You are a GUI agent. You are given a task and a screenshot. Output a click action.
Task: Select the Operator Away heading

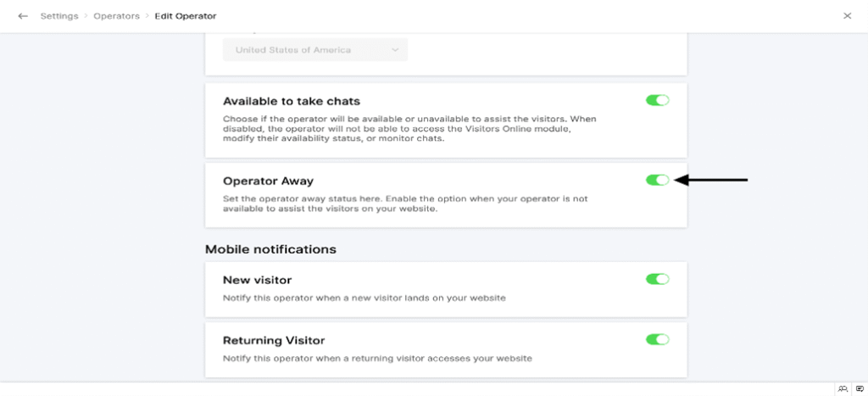[268, 181]
